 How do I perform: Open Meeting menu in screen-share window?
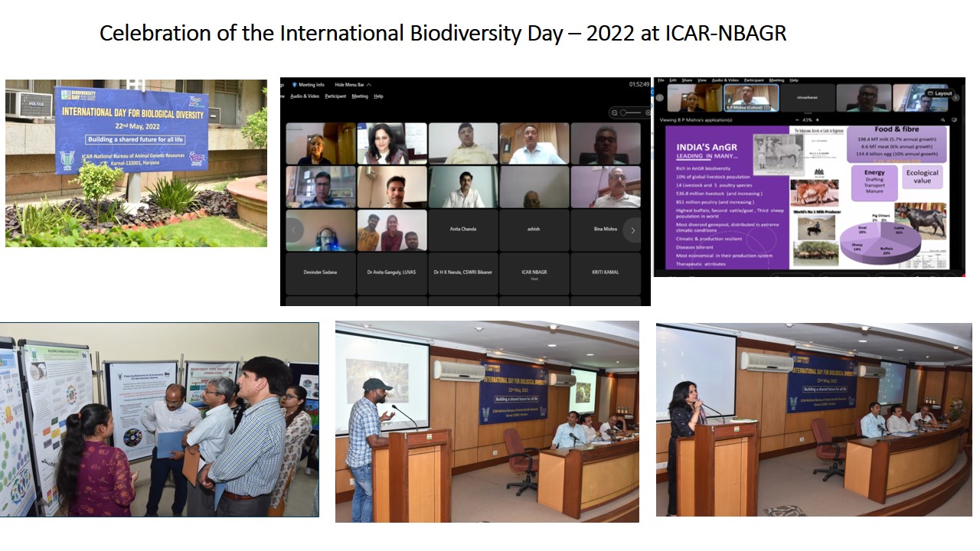776,80
